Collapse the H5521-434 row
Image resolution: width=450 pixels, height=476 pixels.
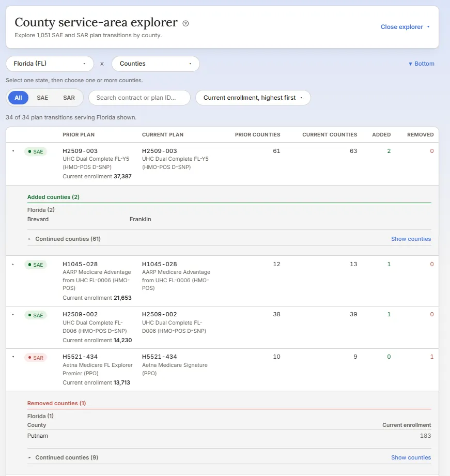(13, 357)
